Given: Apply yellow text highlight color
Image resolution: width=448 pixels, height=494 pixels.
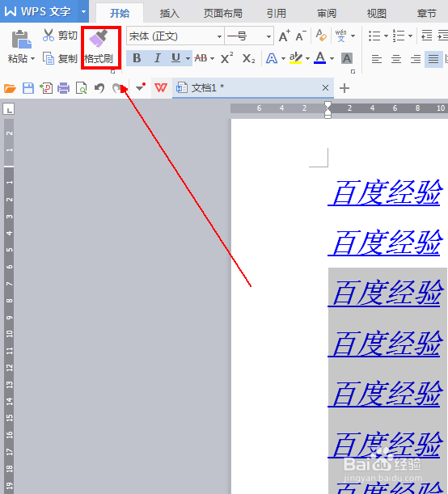Looking at the screenshot, I should coord(296,58).
